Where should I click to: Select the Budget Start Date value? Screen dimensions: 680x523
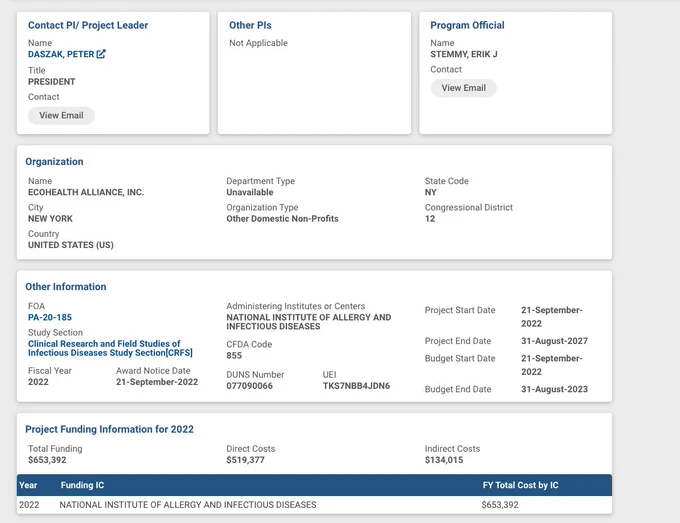552,365
